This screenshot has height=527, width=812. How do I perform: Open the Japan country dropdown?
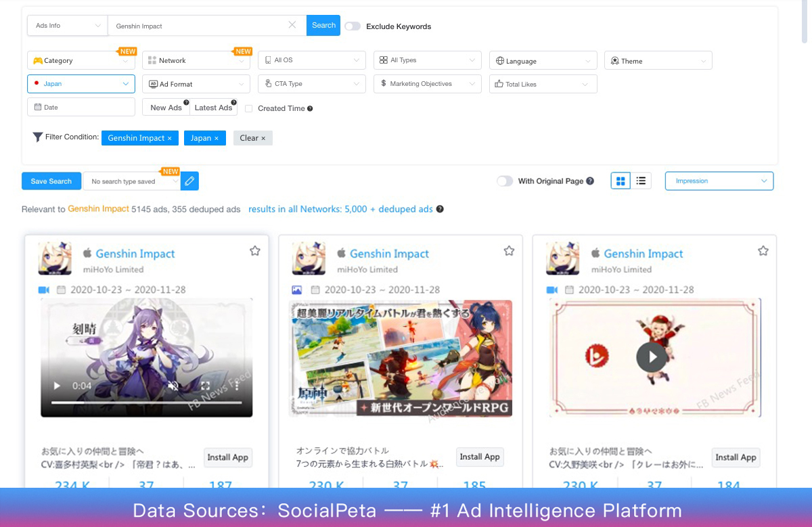(81, 84)
